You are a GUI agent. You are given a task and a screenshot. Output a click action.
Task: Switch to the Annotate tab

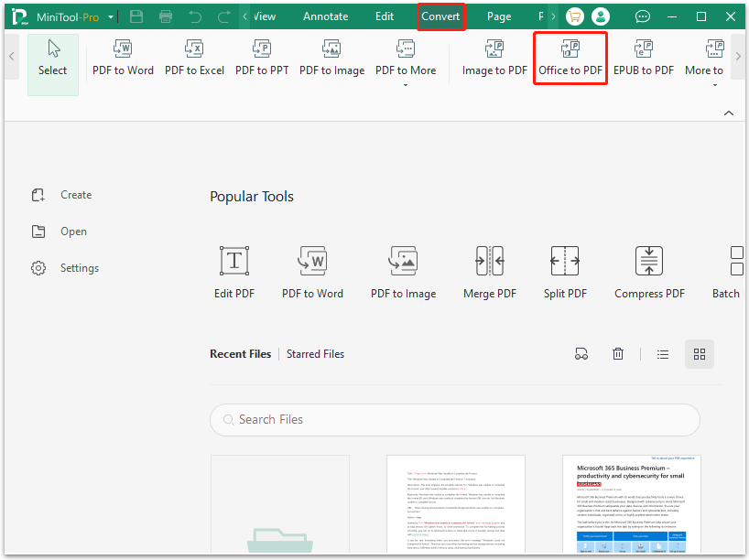click(x=325, y=16)
